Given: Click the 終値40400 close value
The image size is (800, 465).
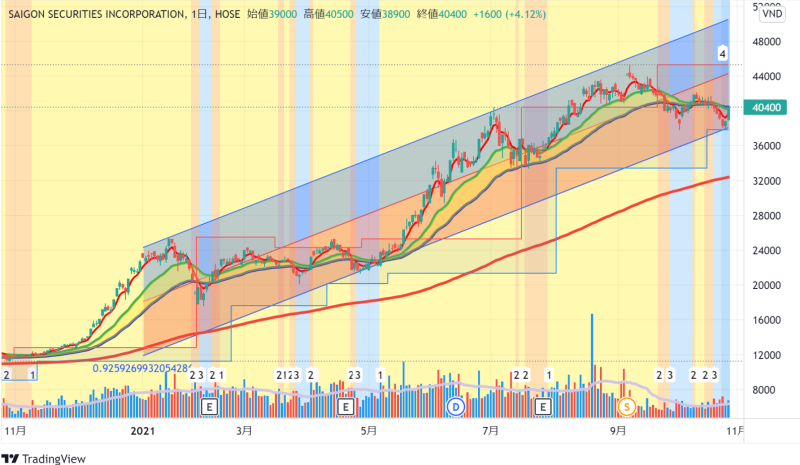Looking at the screenshot, I should pyautogui.click(x=442, y=14).
